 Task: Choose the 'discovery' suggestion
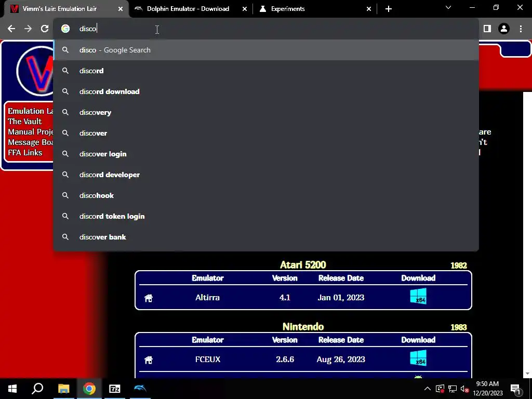coord(266,112)
